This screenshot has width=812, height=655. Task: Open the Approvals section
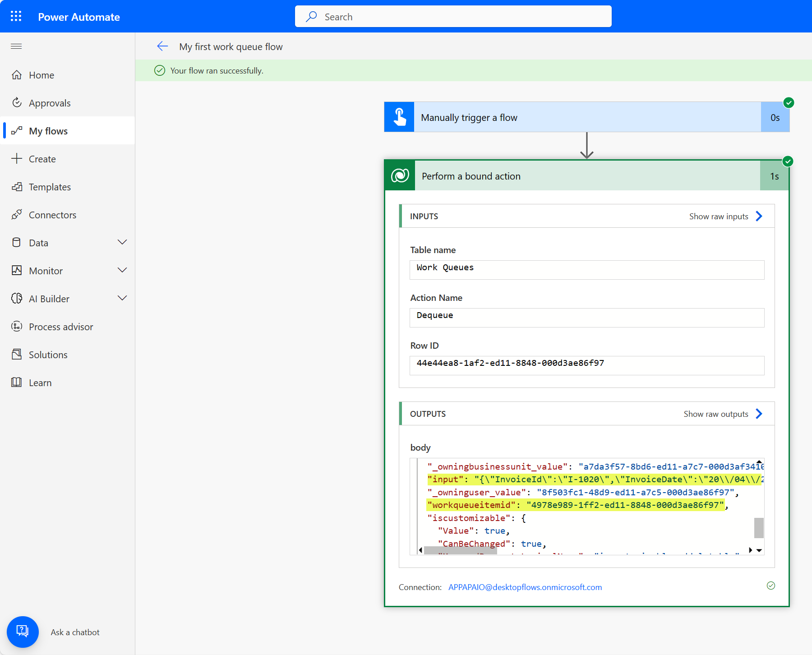50,102
